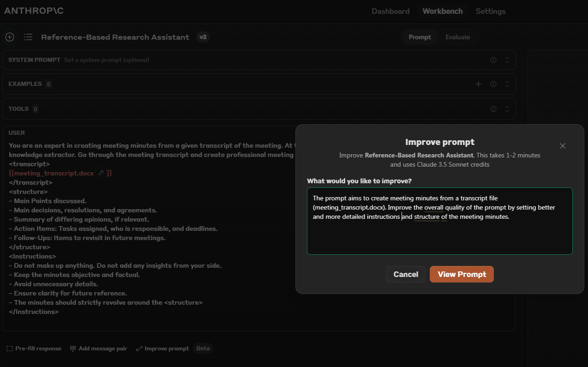Click the improvement description text area
Image resolution: width=588 pixels, height=367 pixels.
(x=439, y=221)
